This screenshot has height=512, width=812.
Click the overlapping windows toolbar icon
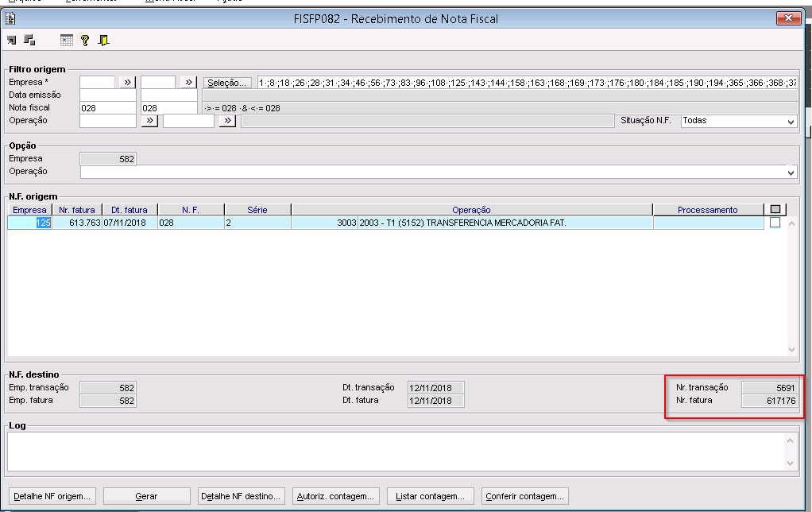pos(29,40)
